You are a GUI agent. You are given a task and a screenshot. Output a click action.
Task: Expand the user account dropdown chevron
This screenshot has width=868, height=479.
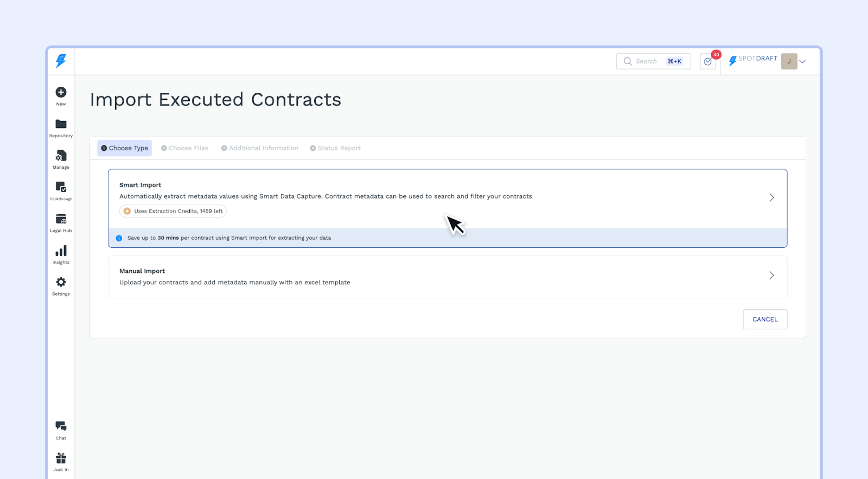point(802,61)
